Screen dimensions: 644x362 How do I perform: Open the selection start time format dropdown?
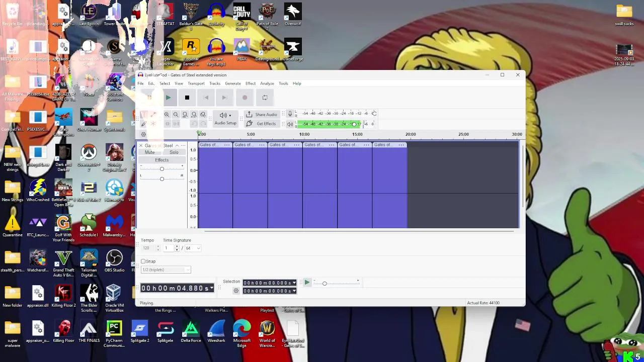coord(294,283)
